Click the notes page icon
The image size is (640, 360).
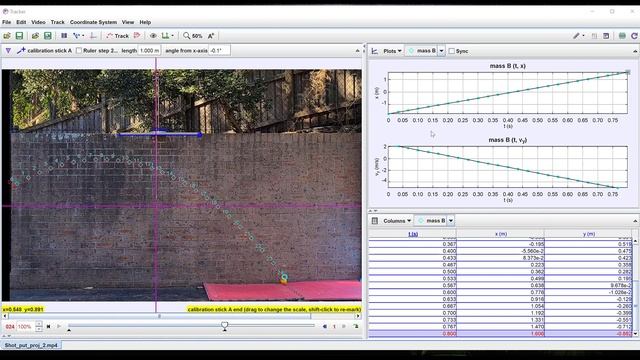click(594, 36)
